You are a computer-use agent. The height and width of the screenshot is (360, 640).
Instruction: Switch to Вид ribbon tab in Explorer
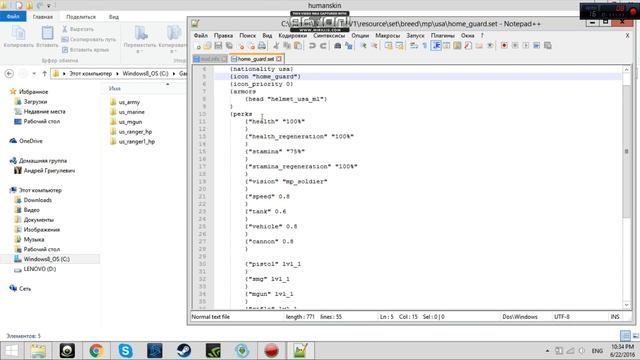click(x=114, y=17)
